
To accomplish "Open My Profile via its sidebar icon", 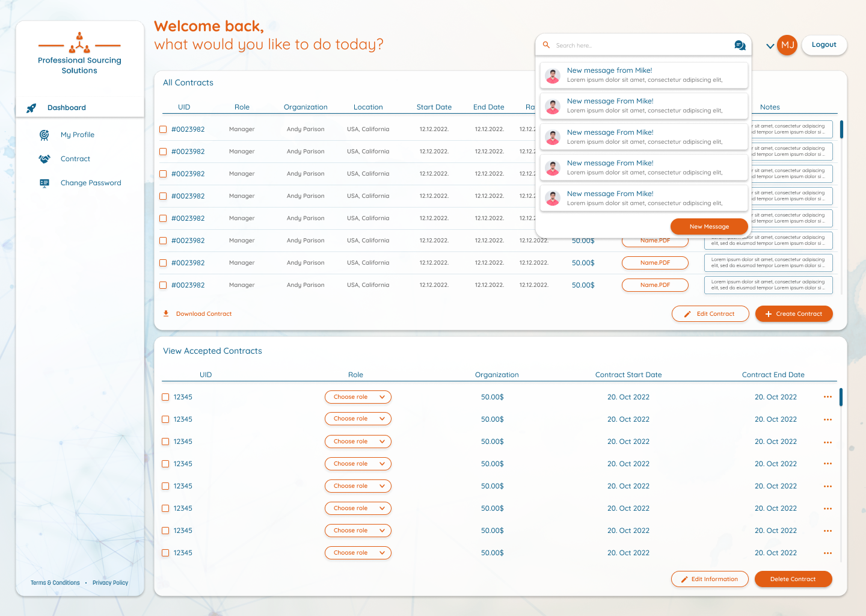I will 44,135.
